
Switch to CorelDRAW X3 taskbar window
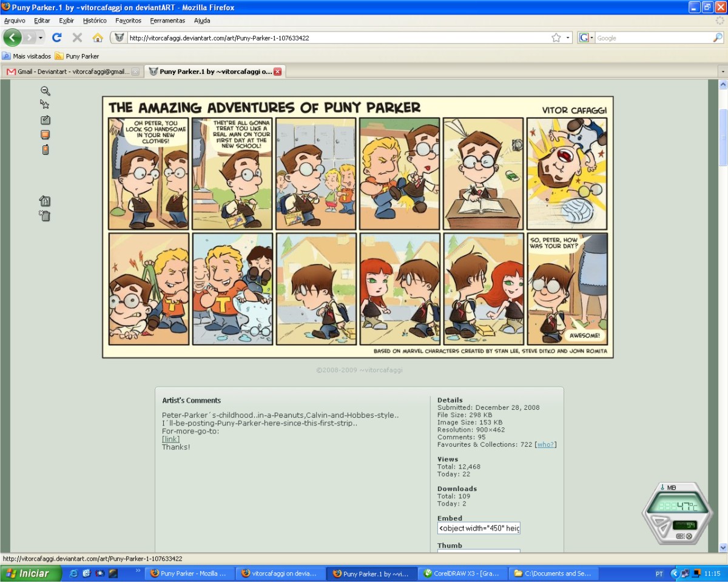[x=462, y=573]
